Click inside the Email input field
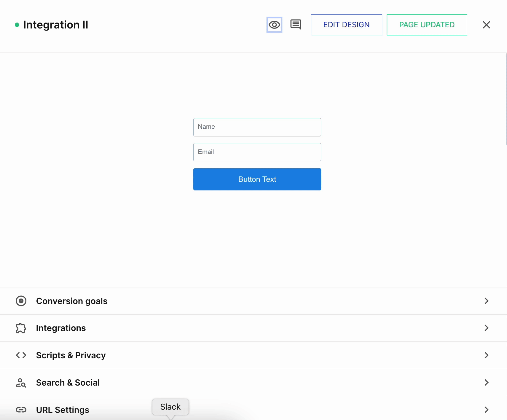The image size is (507, 420). click(257, 152)
